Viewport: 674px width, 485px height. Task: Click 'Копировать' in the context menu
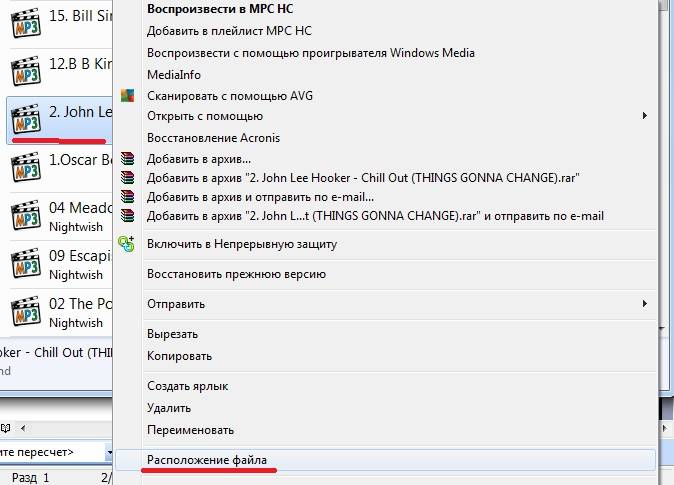pyautogui.click(x=179, y=355)
